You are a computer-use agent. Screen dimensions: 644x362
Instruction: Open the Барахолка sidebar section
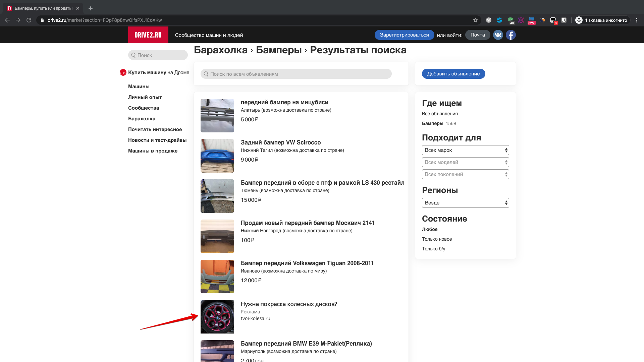pos(141,119)
